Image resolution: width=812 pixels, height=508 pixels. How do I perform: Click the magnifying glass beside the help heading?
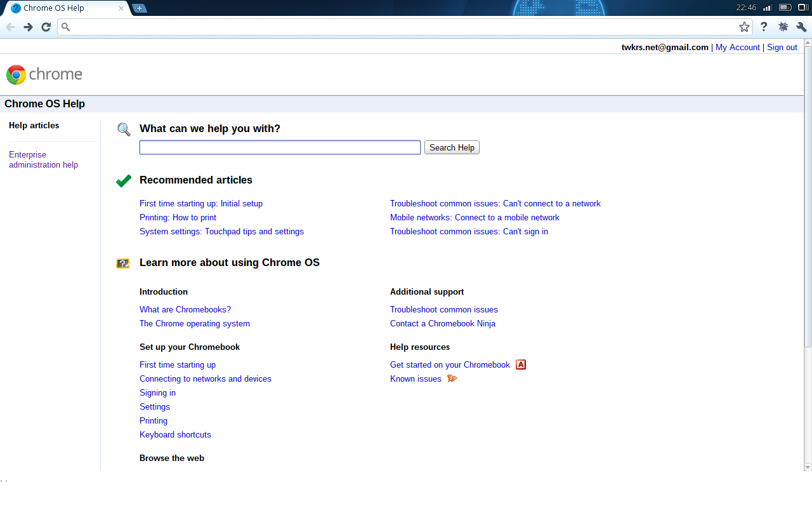124,130
